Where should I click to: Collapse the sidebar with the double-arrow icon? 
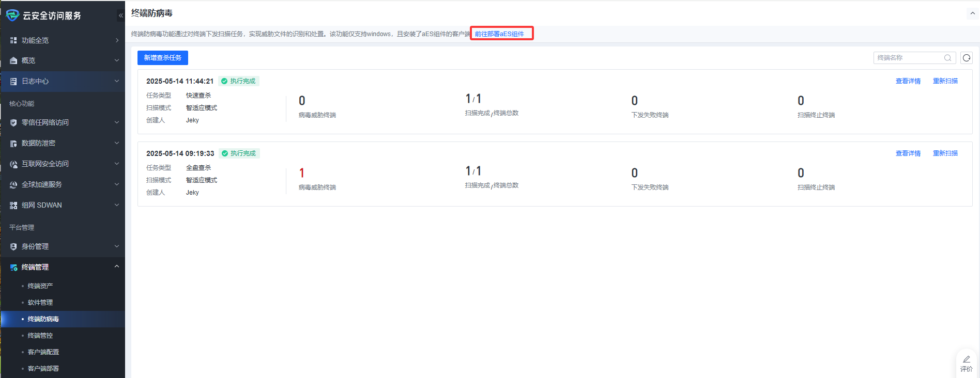[x=121, y=15]
